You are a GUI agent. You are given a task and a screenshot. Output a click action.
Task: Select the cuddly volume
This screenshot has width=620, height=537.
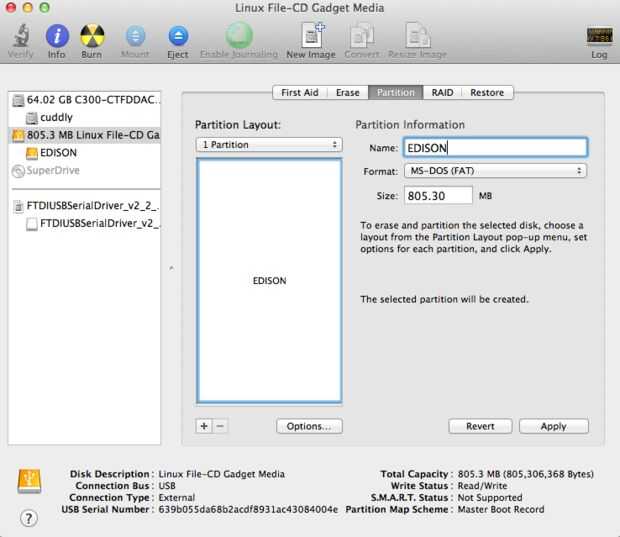pos(84,117)
